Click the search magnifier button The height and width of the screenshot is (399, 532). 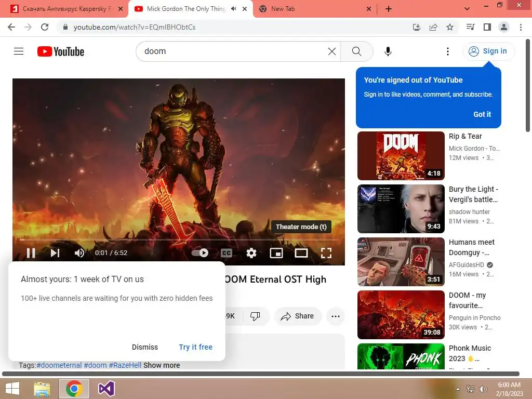[356, 51]
